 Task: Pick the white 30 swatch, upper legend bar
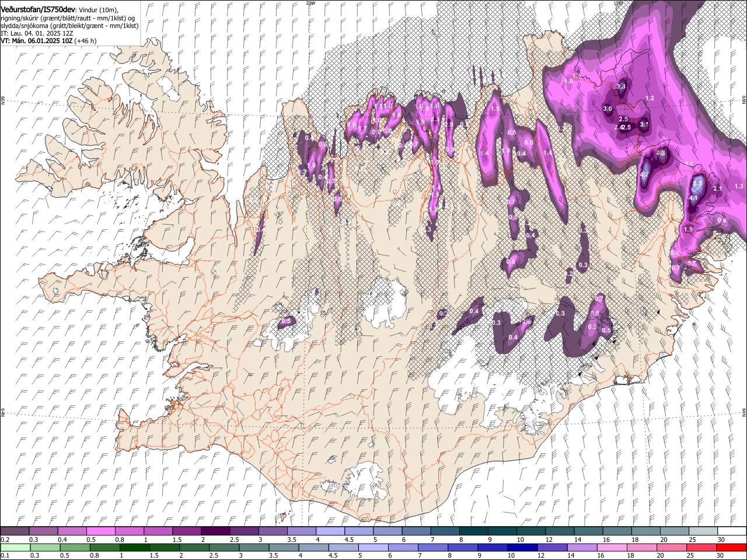click(731, 531)
